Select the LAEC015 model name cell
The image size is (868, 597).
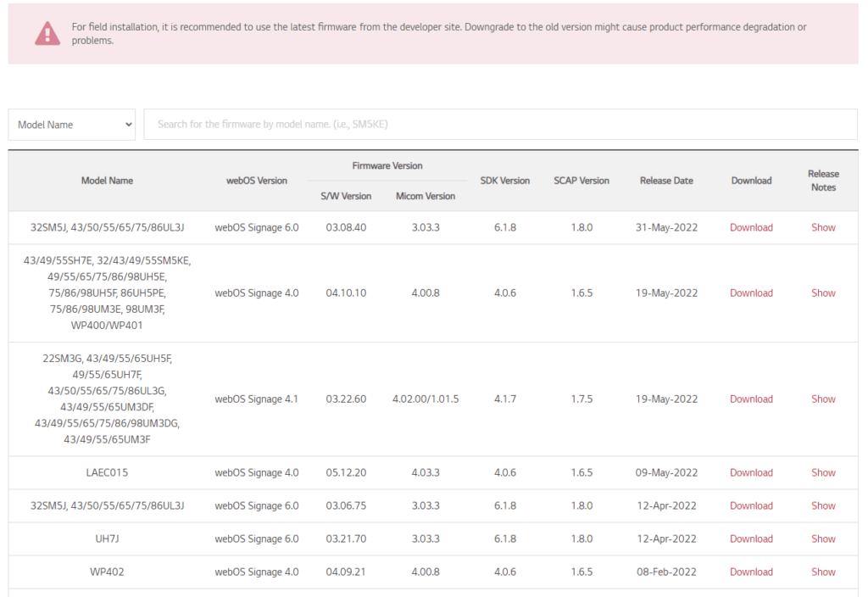tap(107, 473)
